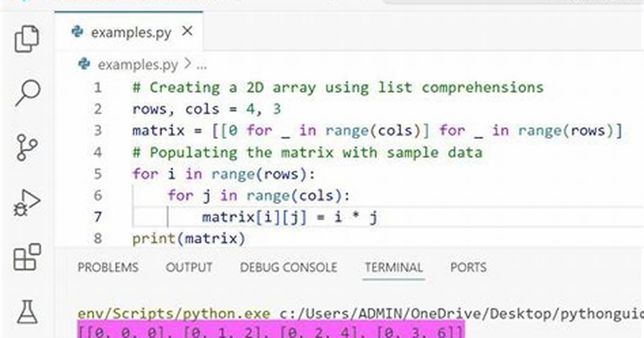This screenshot has height=338, width=644.
Task: Open the Search view in activity bar
Action: coord(27,93)
